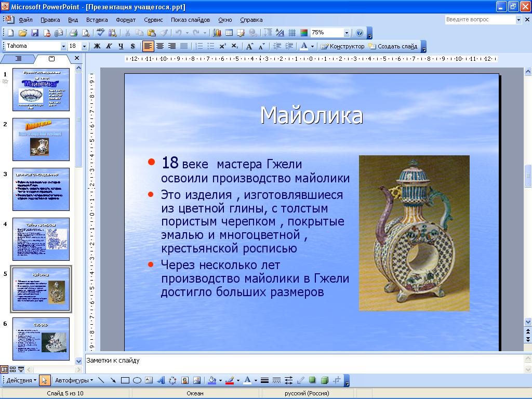The width and height of the screenshot is (532, 399).
Task: Click the New presentation icon
Action: (10, 33)
